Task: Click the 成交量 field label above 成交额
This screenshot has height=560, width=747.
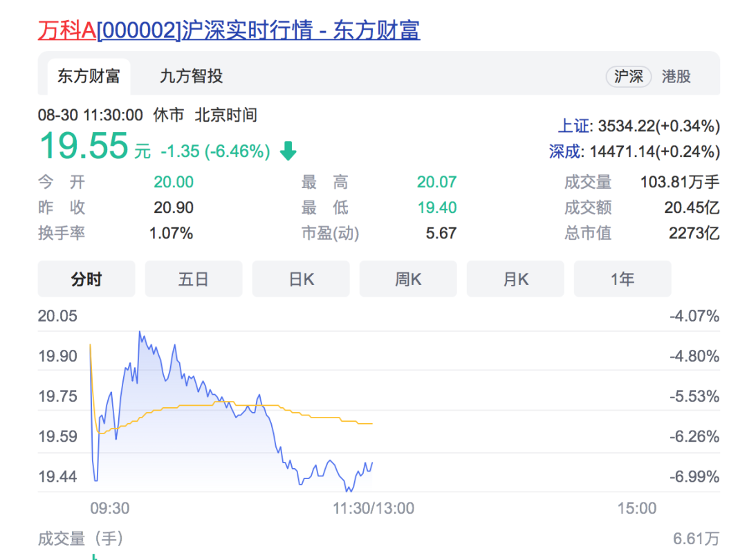Action: (x=588, y=182)
